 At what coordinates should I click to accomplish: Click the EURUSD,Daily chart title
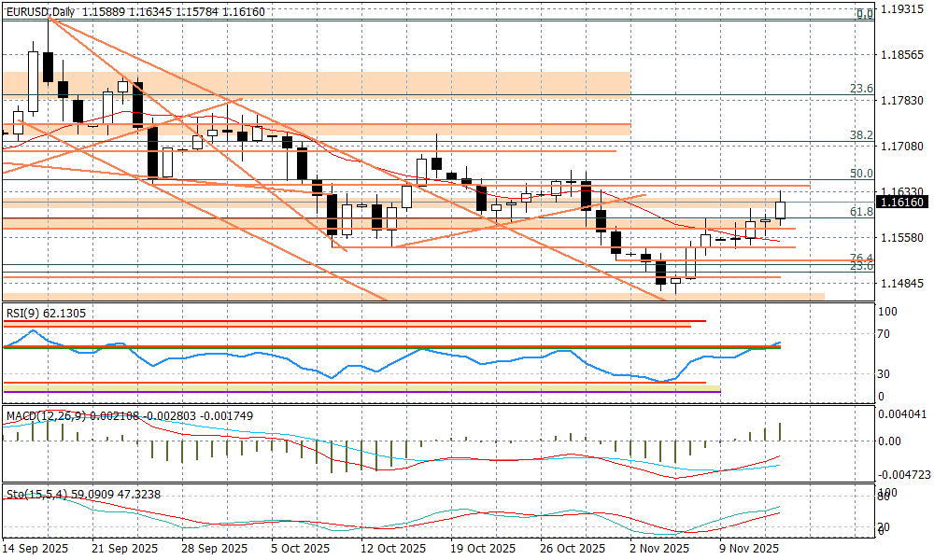tap(41, 12)
